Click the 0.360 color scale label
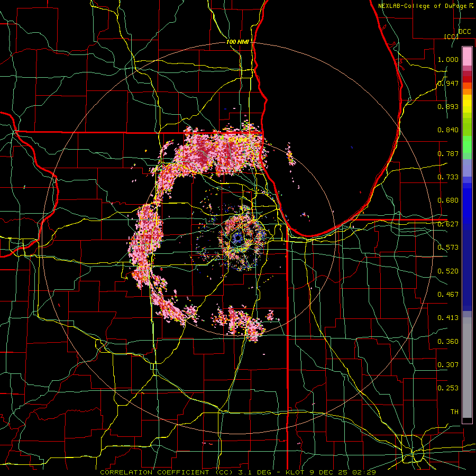The width and height of the screenshot is (476, 476). (448, 342)
